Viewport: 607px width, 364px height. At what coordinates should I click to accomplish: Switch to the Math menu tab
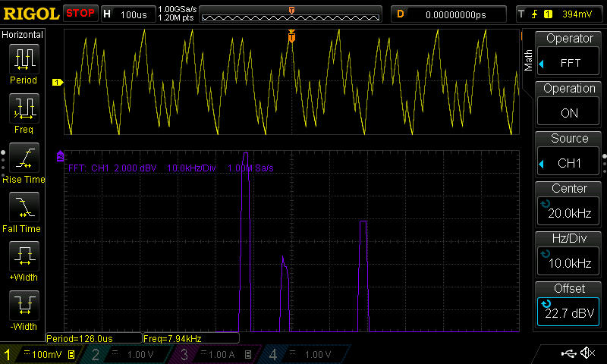[x=529, y=58]
